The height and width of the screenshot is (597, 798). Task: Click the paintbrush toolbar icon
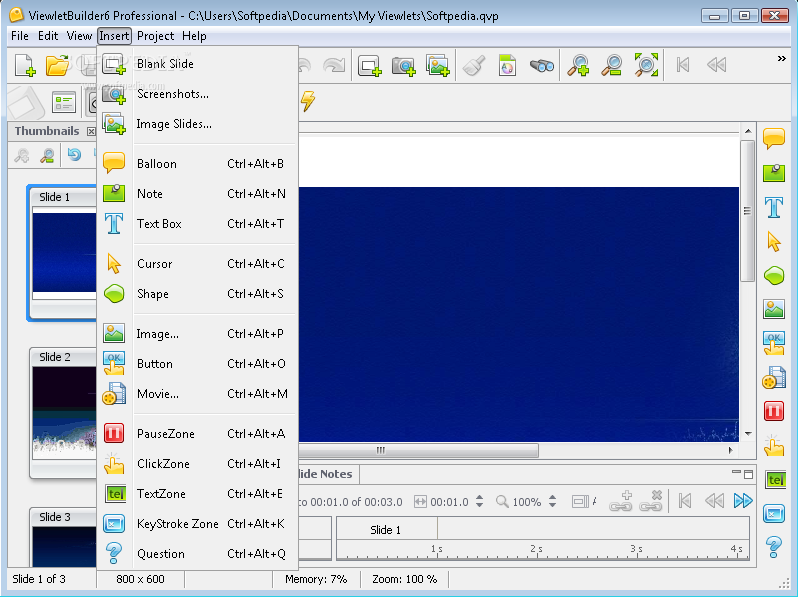[x=474, y=65]
